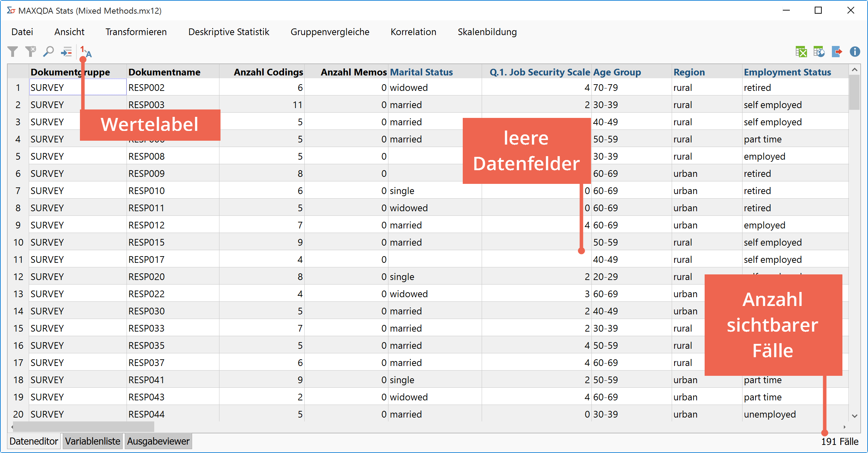Click the empty Marital Status cell of RESP017
The width and height of the screenshot is (868, 453).
tap(435, 259)
